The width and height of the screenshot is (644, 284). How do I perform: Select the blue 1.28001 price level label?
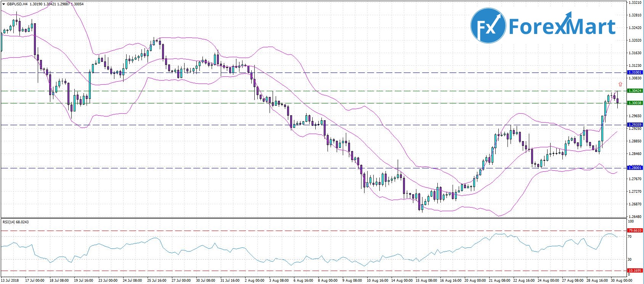[635, 168]
